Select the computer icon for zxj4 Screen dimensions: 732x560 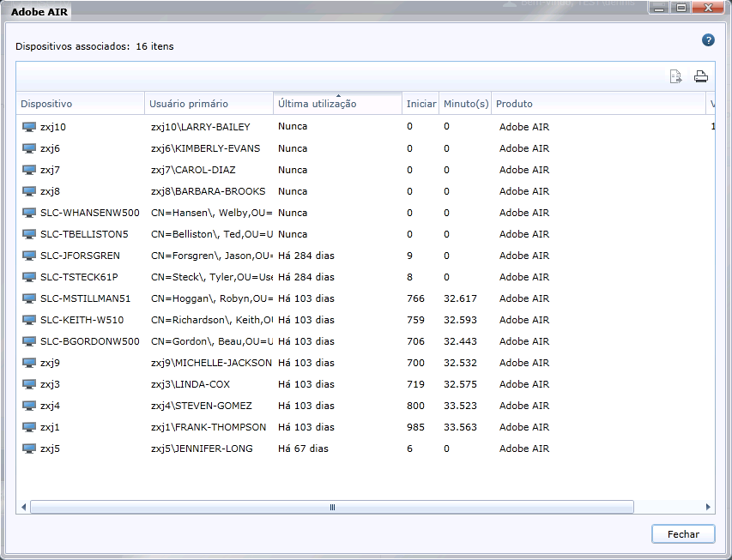click(29, 406)
